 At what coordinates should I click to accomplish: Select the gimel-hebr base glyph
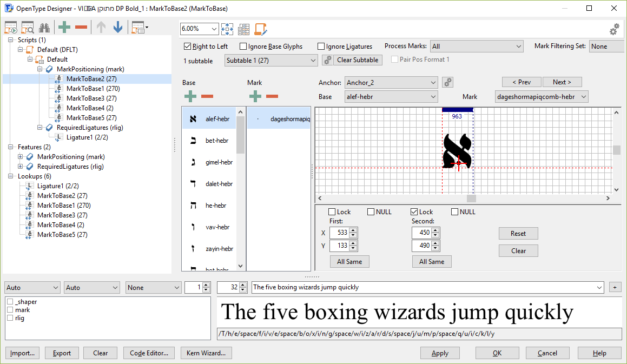pos(209,162)
